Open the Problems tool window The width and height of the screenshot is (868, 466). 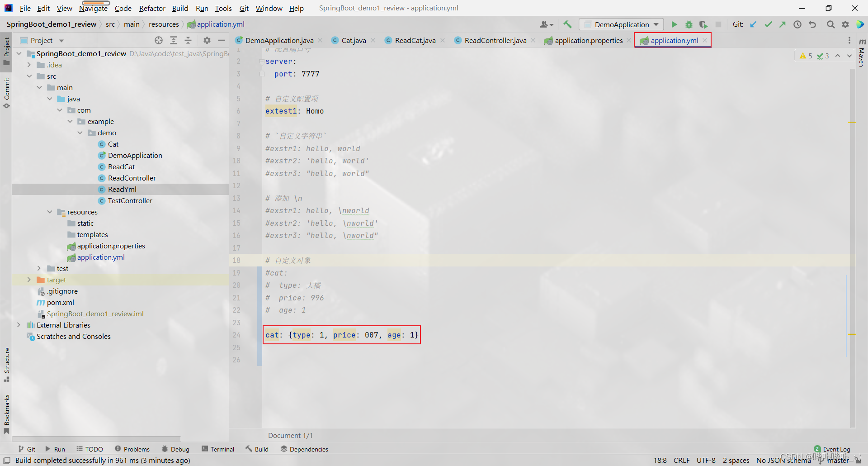pos(132,449)
